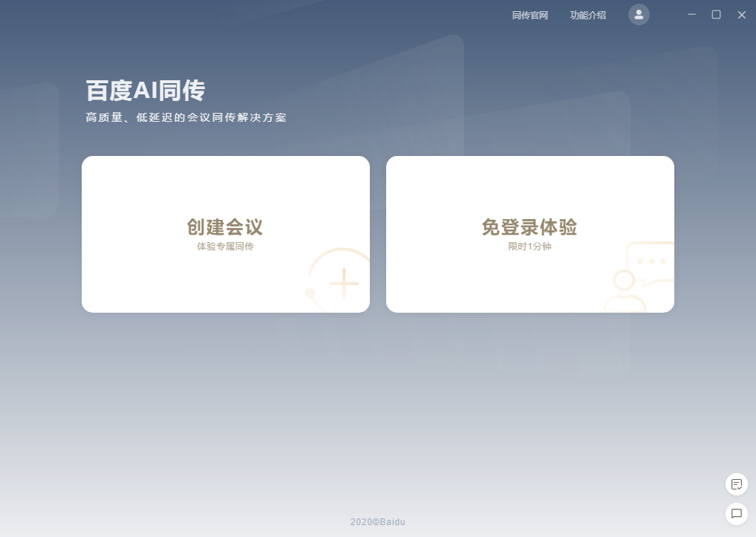Minimize the 百度AI同传 window
This screenshot has height=537, width=756.
click(691, 14)
